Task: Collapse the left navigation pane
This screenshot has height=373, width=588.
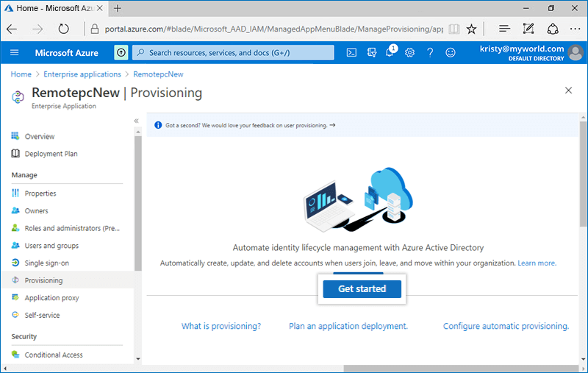Action: pyautogui.click(x=136, y=121)
